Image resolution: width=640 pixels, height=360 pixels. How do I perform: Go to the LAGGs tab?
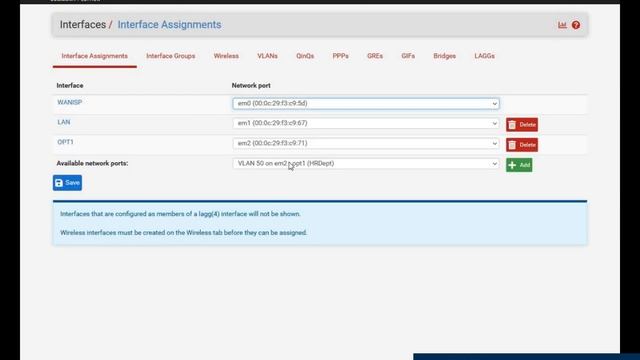(x=484, y=56)
